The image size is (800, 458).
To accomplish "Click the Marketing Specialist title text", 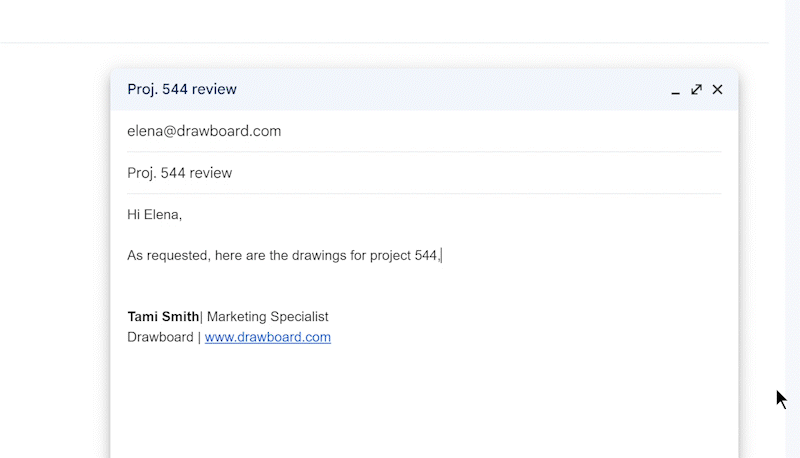I will click(268, 317).
